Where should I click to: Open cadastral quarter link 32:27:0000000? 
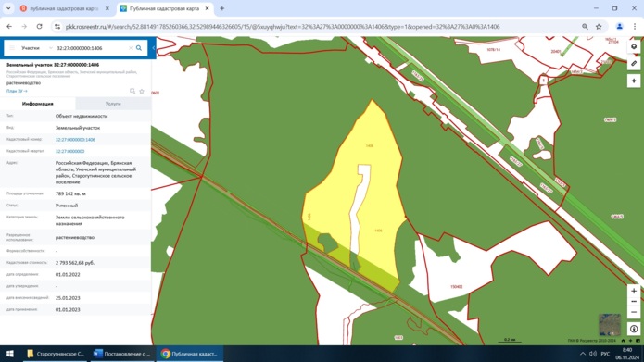point(69,152)
